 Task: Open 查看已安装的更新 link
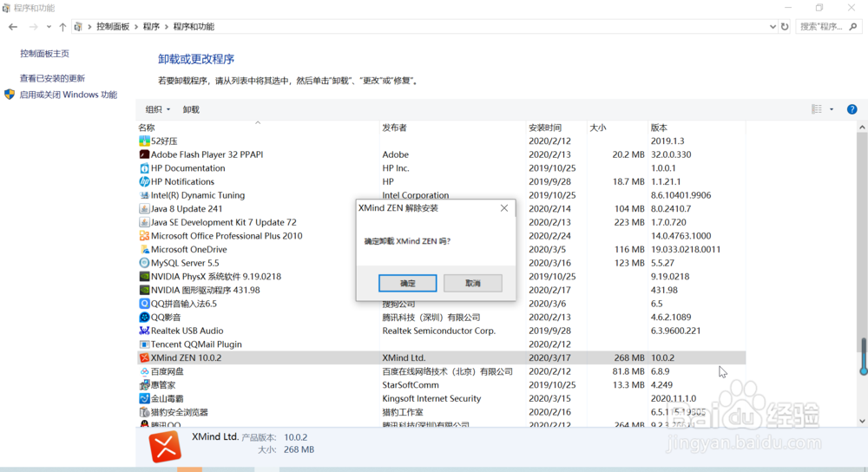[53, 79]
